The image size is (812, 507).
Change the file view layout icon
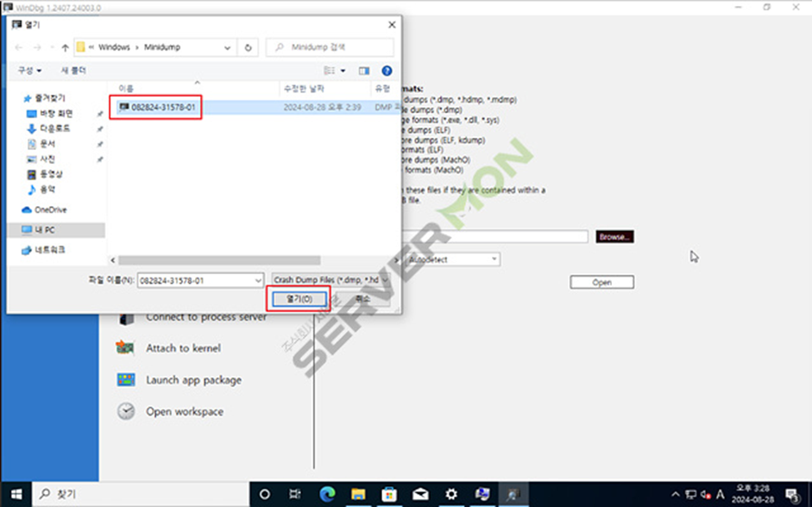330,71
